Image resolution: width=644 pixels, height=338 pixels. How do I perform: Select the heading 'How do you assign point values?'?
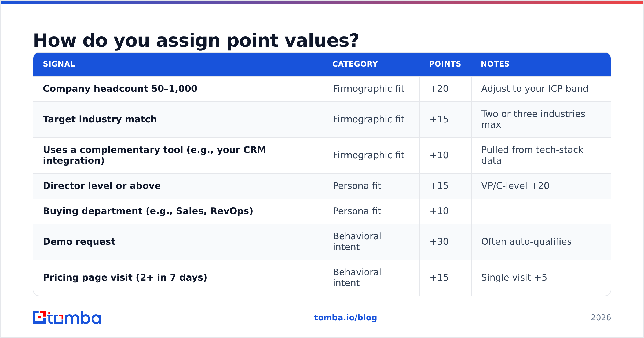click(x=196, y=41)
